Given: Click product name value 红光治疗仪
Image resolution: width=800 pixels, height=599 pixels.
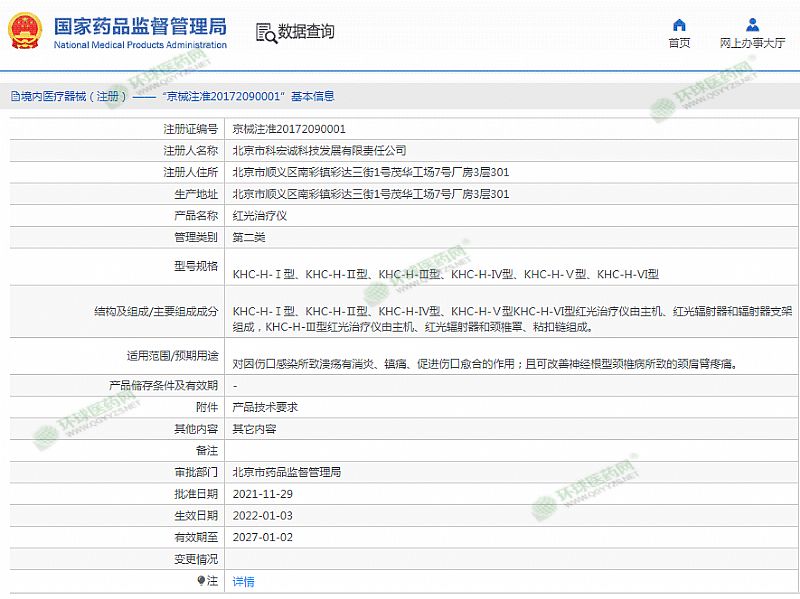Looking at the screenshot, I should point(260,216).
